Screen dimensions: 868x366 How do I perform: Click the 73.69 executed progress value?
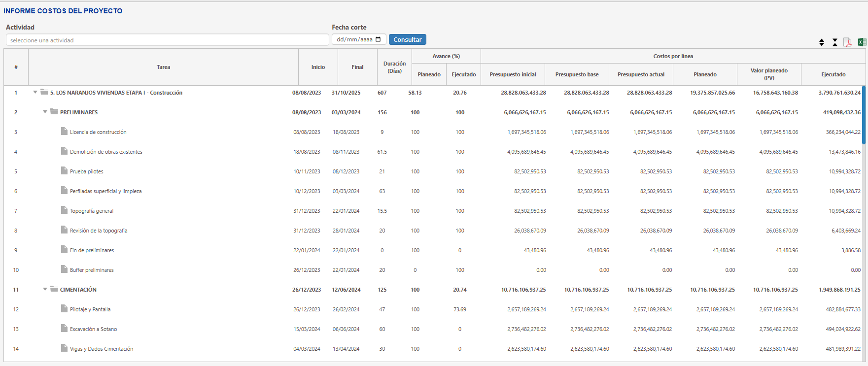[x=460, y=309]
